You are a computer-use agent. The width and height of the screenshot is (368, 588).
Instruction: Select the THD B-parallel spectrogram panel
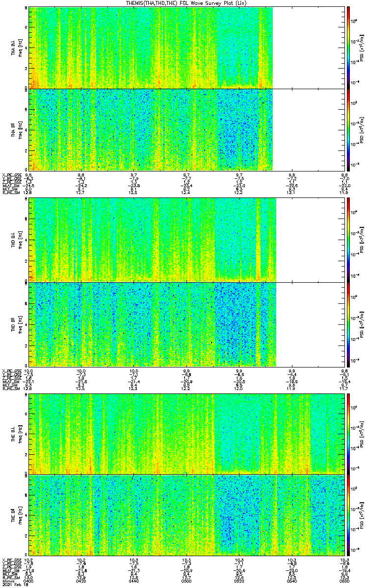tap(187, 324)
